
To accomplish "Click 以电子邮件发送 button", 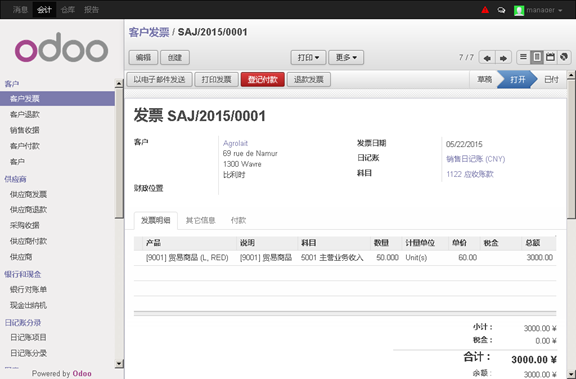I will tap(159, 80).
